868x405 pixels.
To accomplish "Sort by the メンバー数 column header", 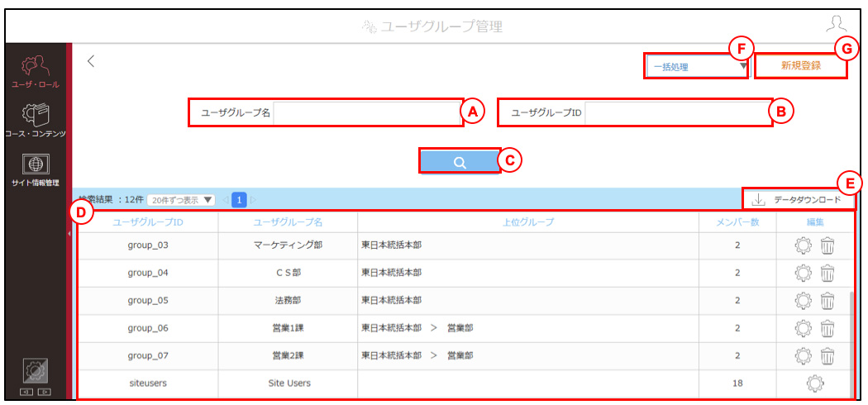I will point(737,222).
